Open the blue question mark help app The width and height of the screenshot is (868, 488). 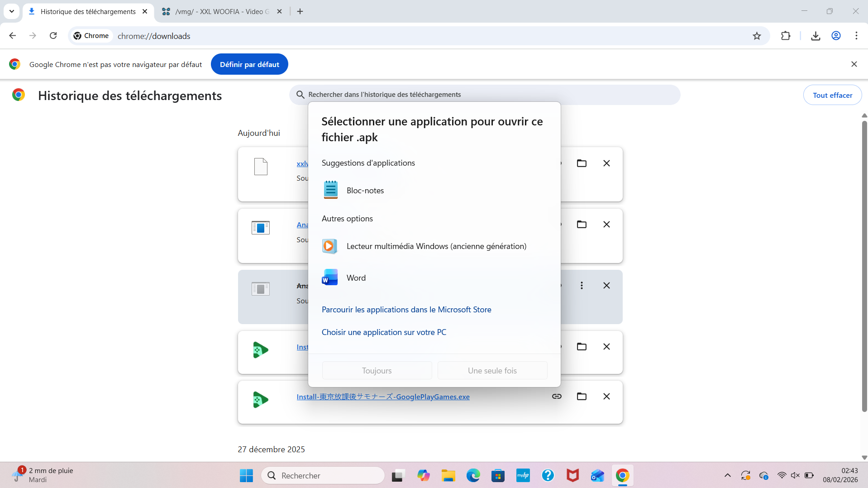click(x=548, y=475)
